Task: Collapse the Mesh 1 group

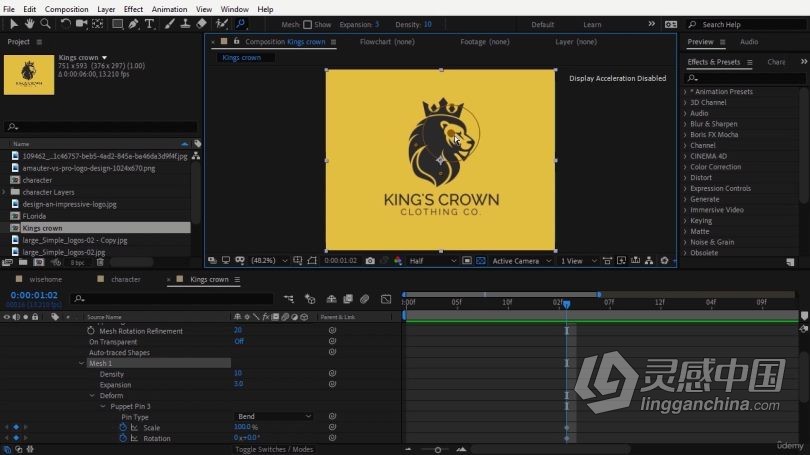Action: [82, 364]
